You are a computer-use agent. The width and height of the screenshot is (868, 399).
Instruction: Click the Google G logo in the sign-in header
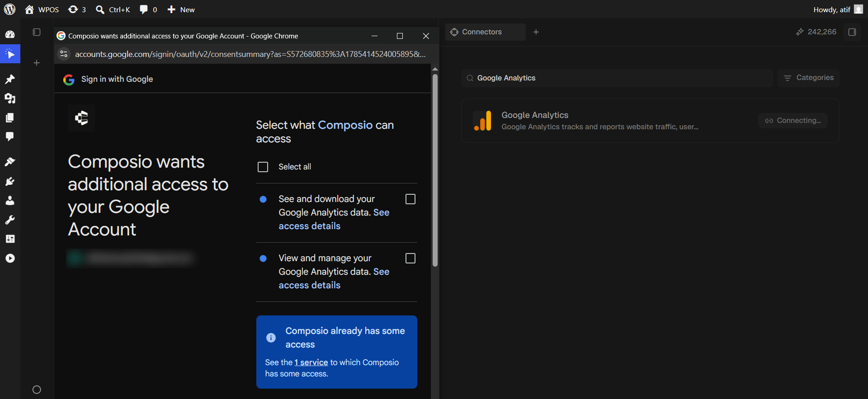[x=69, y=80]
